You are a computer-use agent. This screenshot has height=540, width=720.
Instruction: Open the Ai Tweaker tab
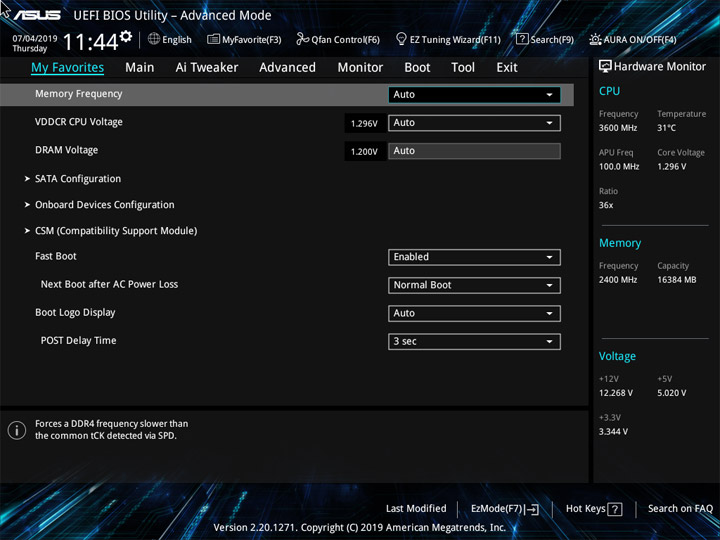pyautogui.click(x=207, y=68)
